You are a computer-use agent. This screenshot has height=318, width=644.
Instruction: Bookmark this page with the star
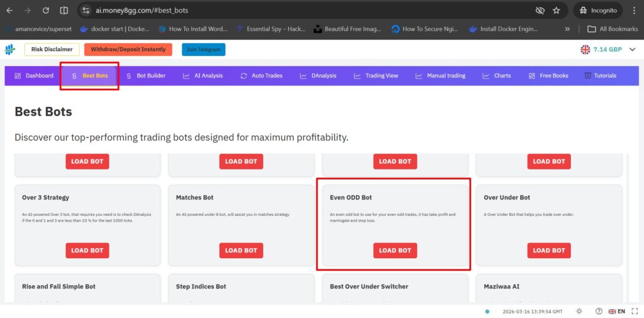pyautogui.click(x=556, y=11)
